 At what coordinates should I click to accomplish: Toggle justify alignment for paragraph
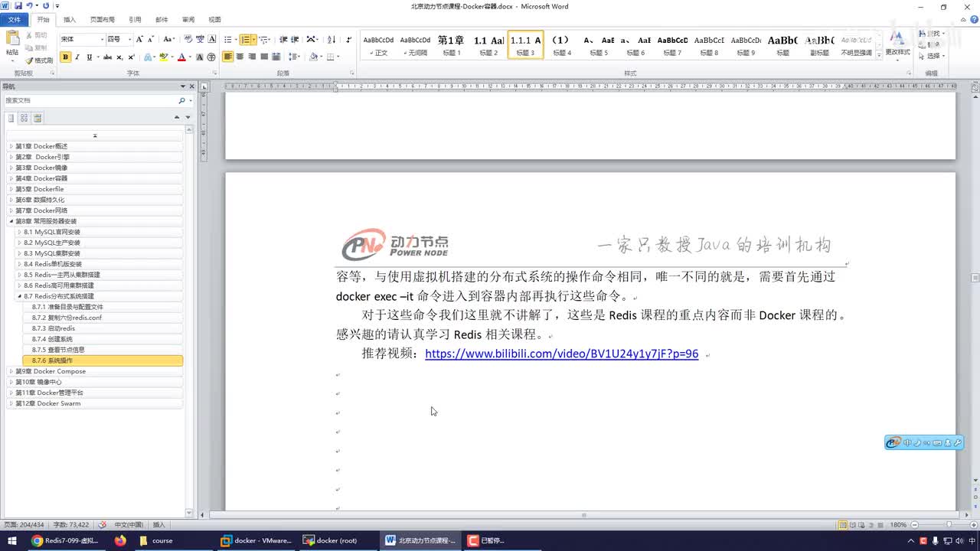[264, 57]
